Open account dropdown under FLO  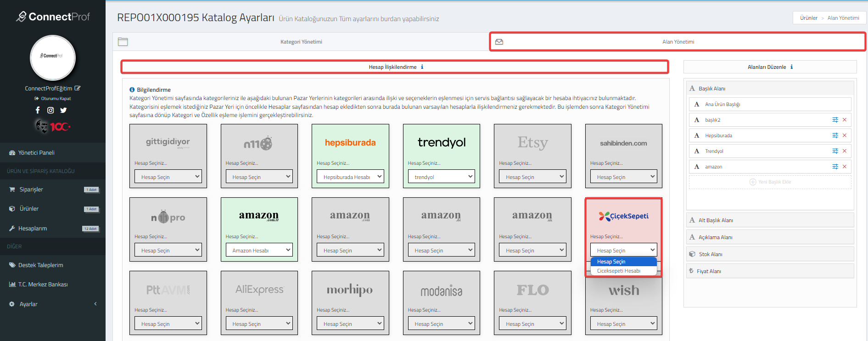[532, 324]
